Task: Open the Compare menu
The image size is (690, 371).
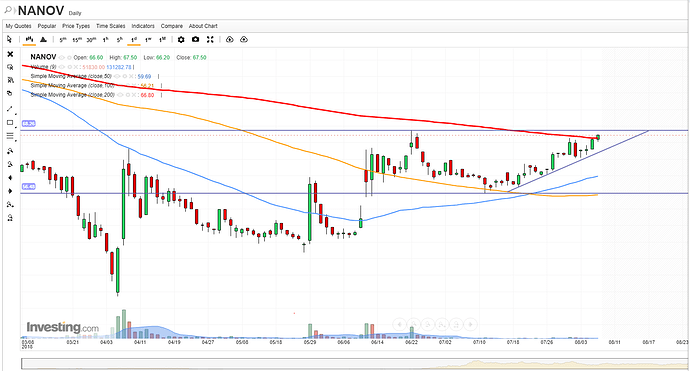Action: click(172, 26)
